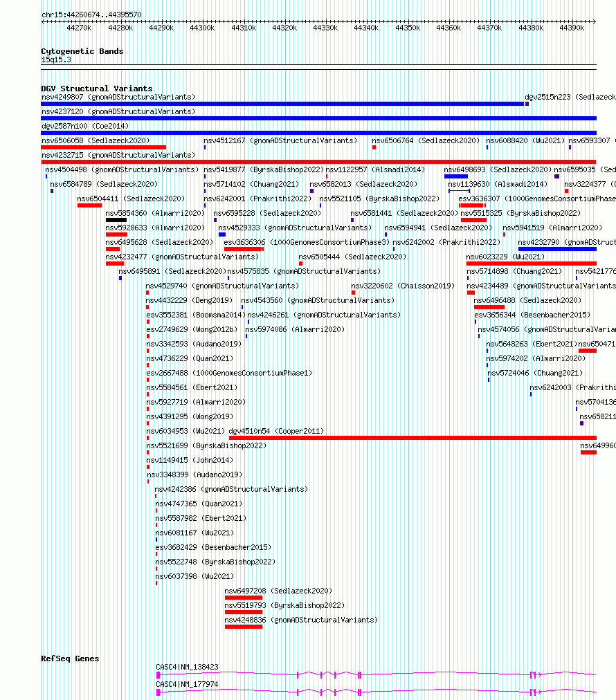This screenshot has height=700, width=616.
Task: Click the blue bar under nsv6498693
Action: (456, 176)
